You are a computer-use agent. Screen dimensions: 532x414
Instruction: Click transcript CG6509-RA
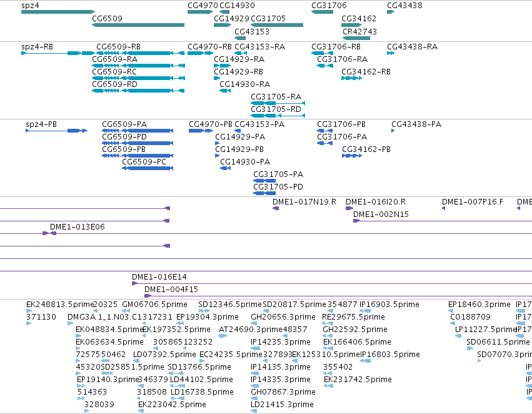click(x=138, y=66)
